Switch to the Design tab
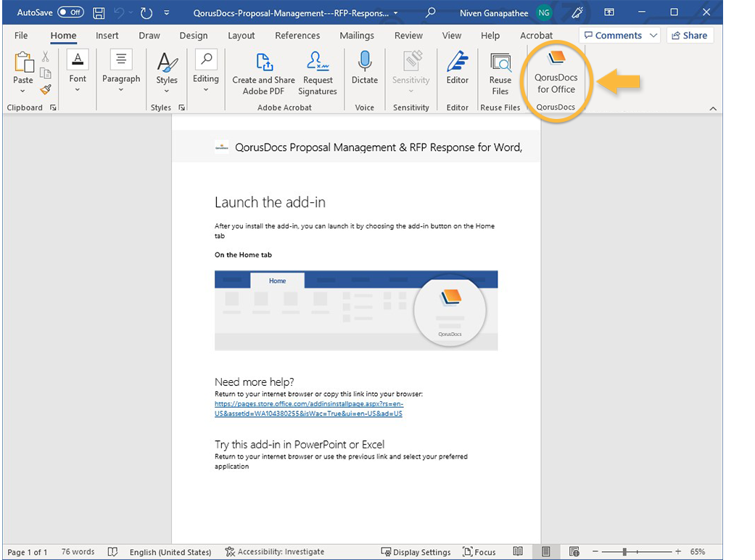The height and width of the screenshot is (560, 755). (194, 35)
